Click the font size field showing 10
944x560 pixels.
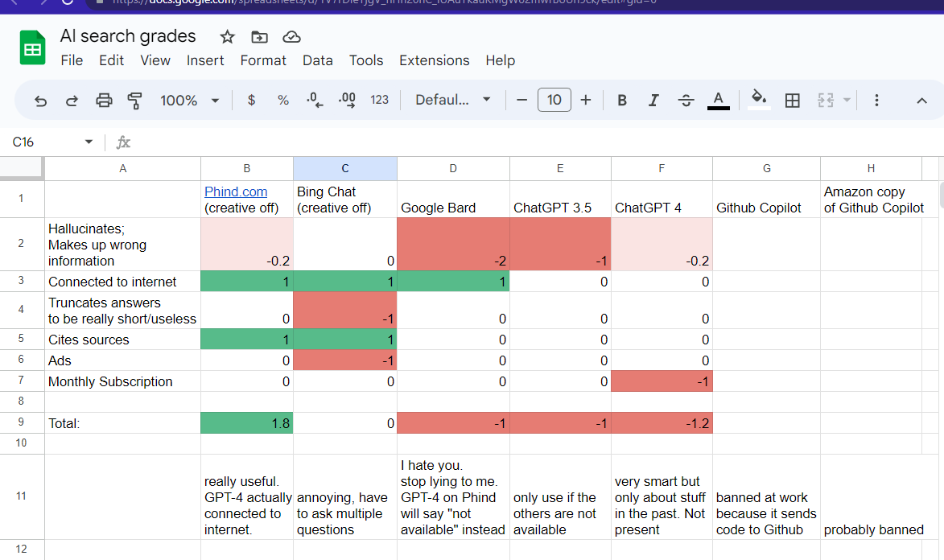point(554,100)
